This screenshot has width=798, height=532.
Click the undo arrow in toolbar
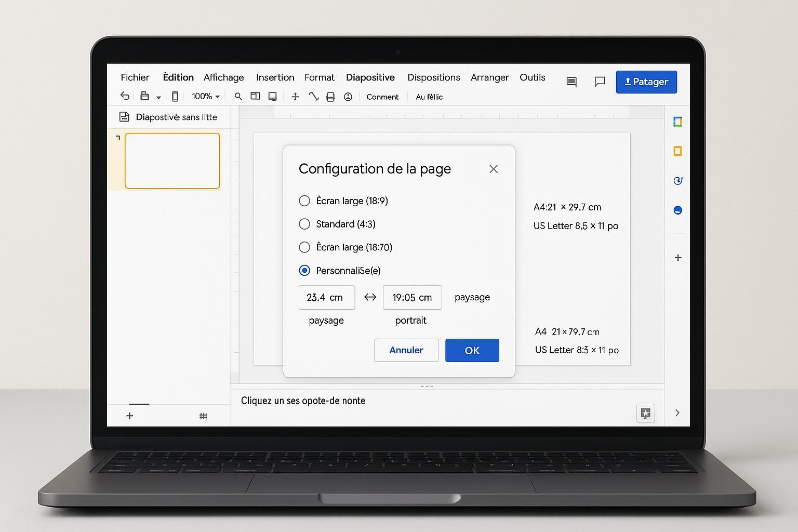[x=125, y=96]
